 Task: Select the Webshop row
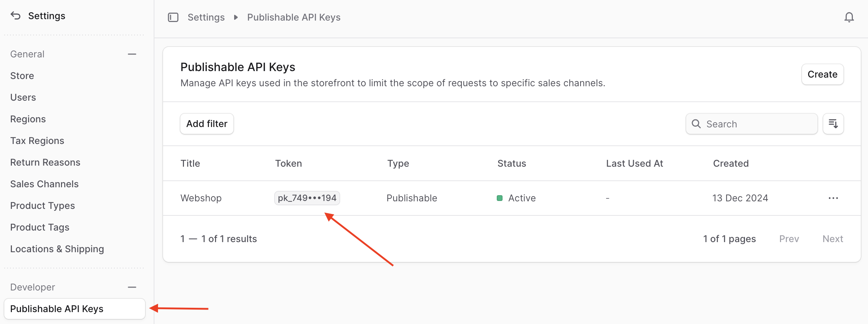(201, 198)
